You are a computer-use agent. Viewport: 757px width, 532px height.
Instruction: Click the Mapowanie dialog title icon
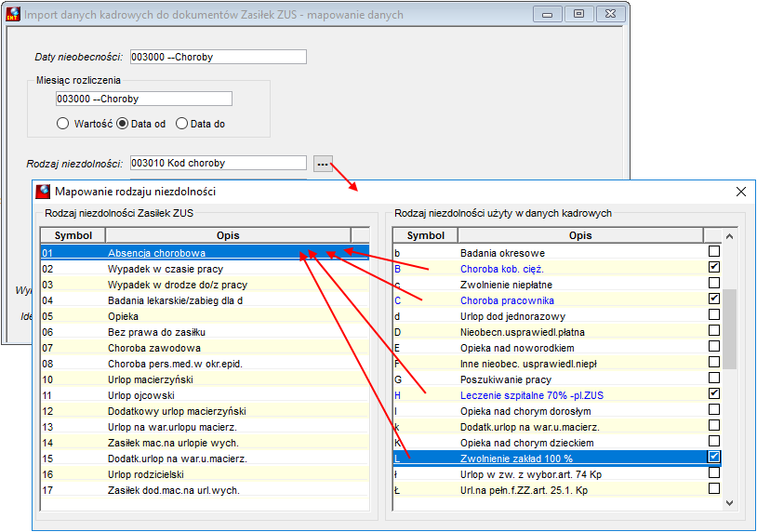tap(43, 192)
